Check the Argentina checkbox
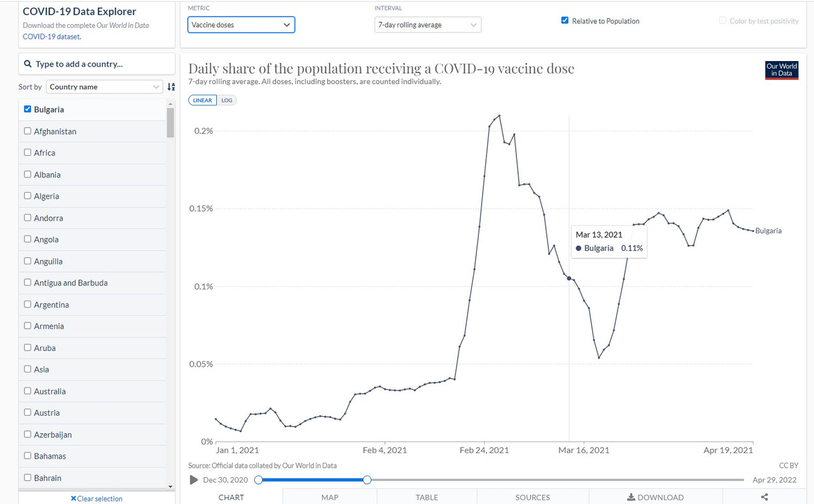Image resolution: width=814 pixels, height=504 pixels. (27, 304)
